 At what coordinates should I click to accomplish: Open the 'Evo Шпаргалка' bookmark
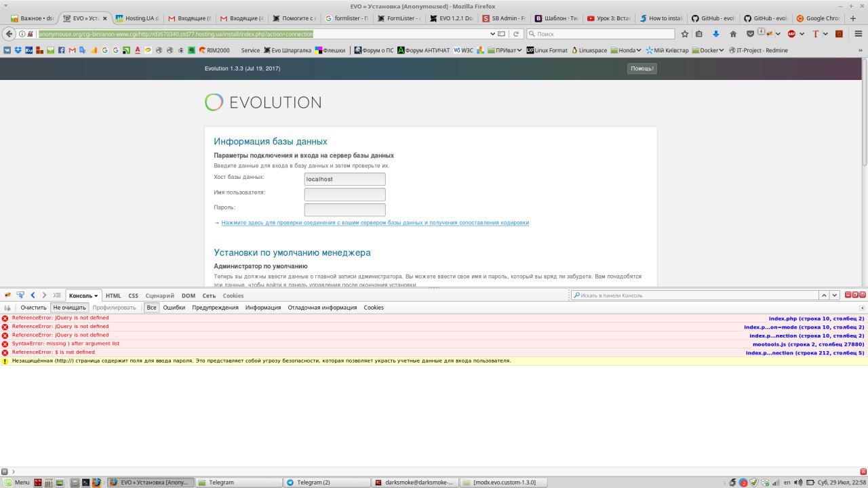coord(287,50)
